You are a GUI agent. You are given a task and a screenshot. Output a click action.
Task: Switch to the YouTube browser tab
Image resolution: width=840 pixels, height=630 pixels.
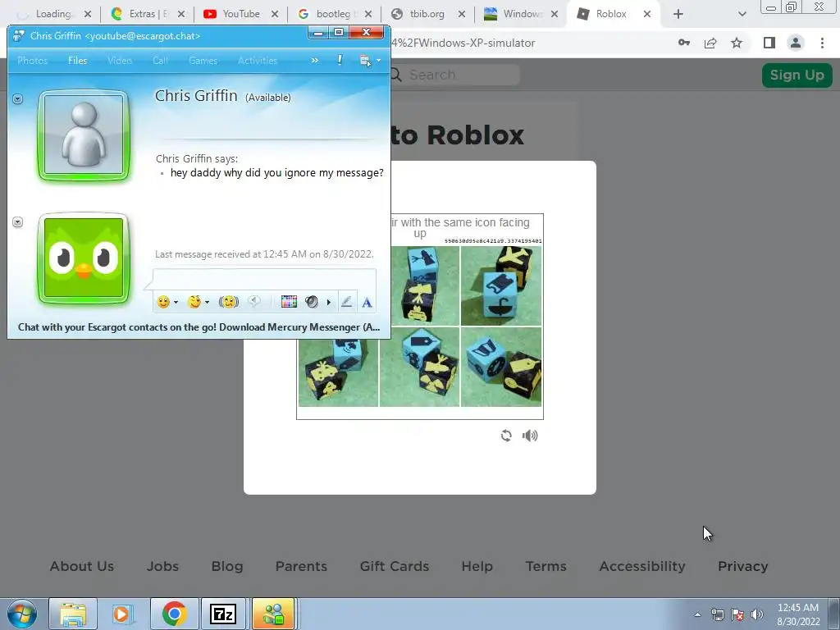pos(241,14)
